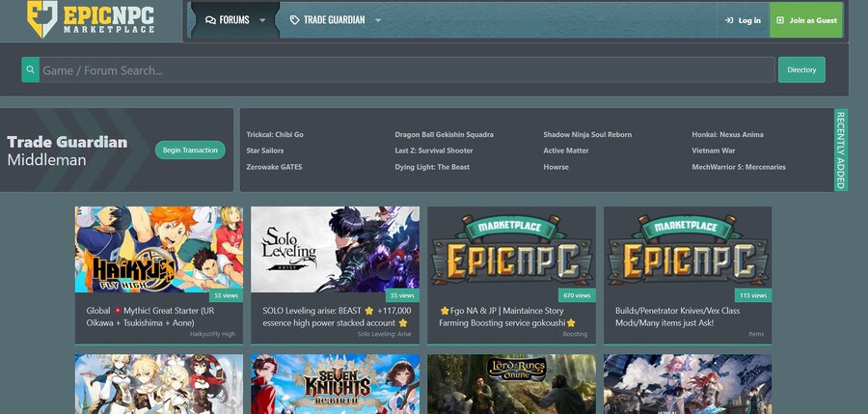
Task: Open the Seven Knights Rebirth thumbnail
Action: [x=335, y=384]
